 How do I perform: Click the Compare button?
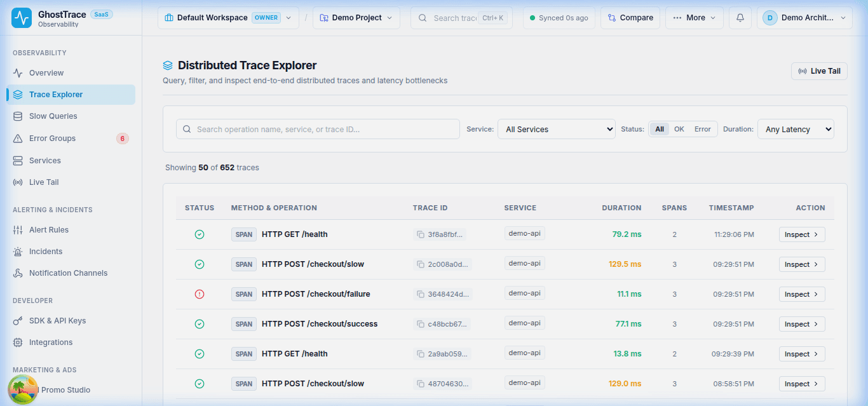coord(630,18)
